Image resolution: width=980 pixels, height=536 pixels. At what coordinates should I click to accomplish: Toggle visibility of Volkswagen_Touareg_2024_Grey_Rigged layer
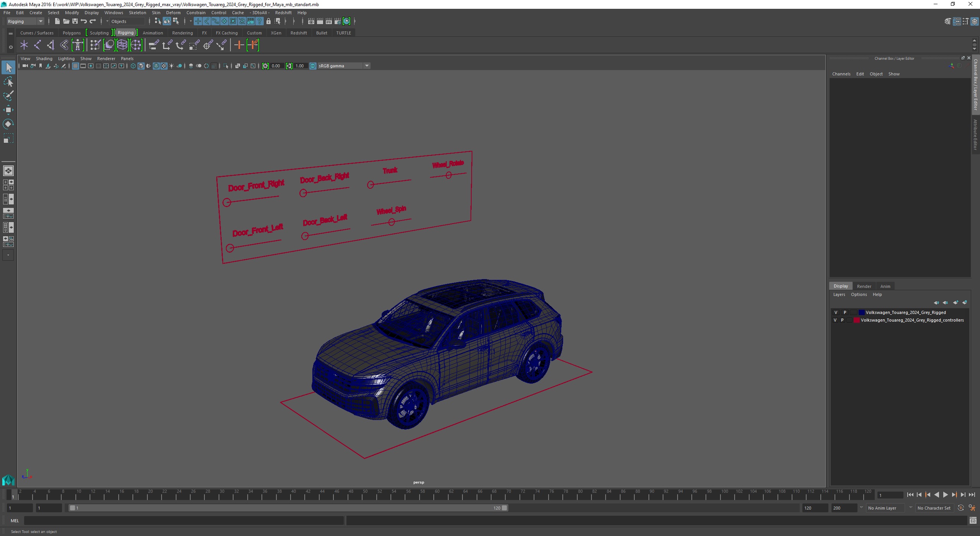pyautogui.click(x=836, y=312)
